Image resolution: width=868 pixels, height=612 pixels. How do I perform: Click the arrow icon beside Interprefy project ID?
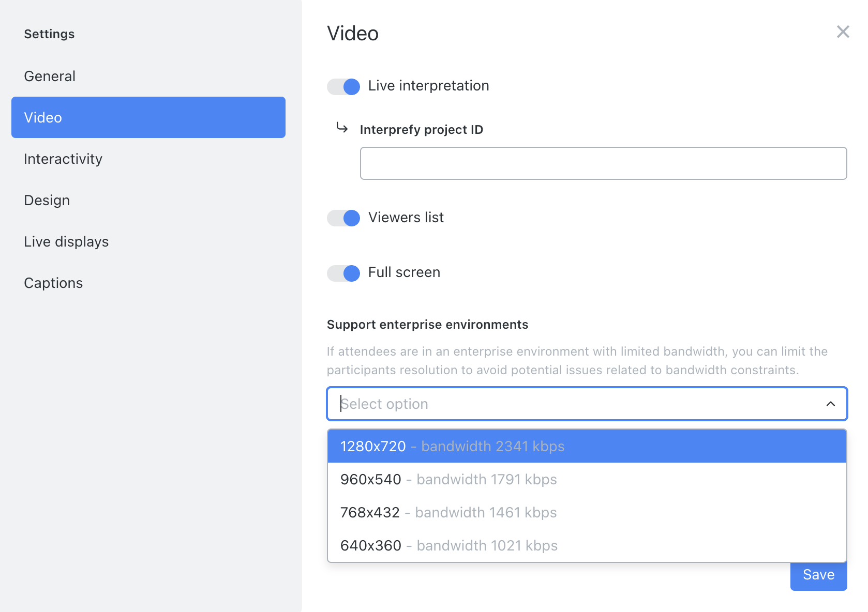342,129
